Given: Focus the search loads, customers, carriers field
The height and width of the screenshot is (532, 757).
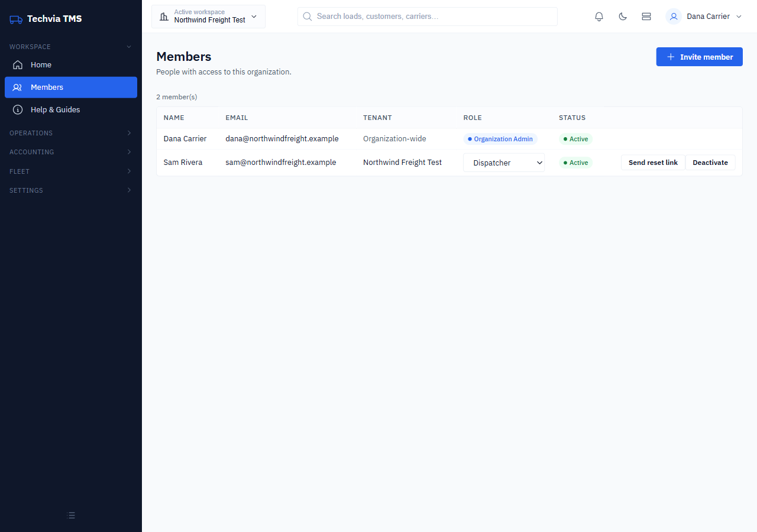Looking at the screenshot, I should click(x=428, y=17).
